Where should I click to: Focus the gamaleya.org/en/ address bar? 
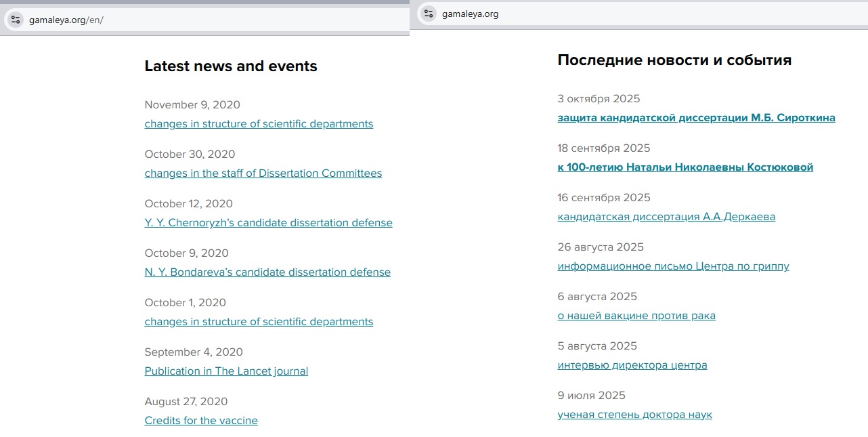(x=203, y=20)
